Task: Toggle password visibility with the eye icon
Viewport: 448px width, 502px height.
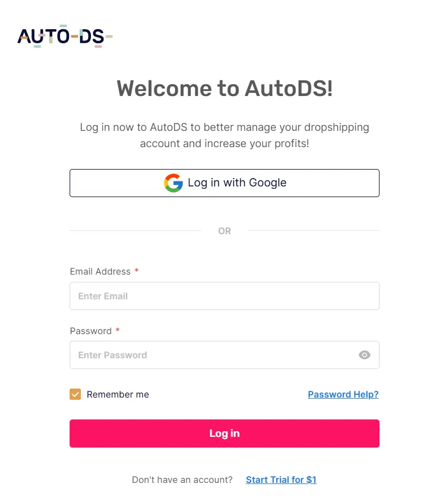Action: click(364, 355)
